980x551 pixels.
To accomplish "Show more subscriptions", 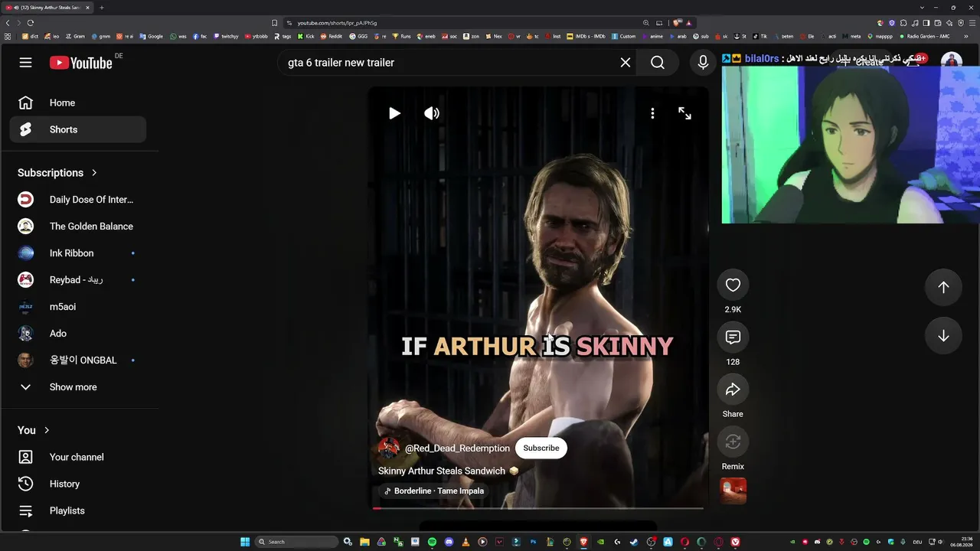I will click(78, 387).
